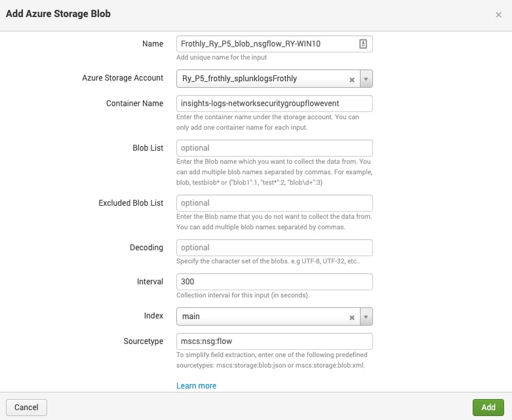Close the Add Azure Storage Blob dialog
The width and height of the screenshot is (512, 420).
[498, 14]
